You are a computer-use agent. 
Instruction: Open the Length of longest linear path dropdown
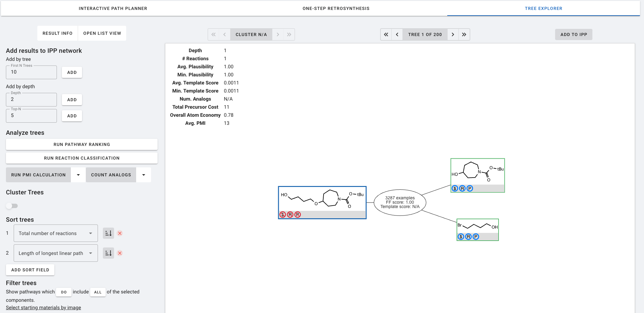(56, 253)
